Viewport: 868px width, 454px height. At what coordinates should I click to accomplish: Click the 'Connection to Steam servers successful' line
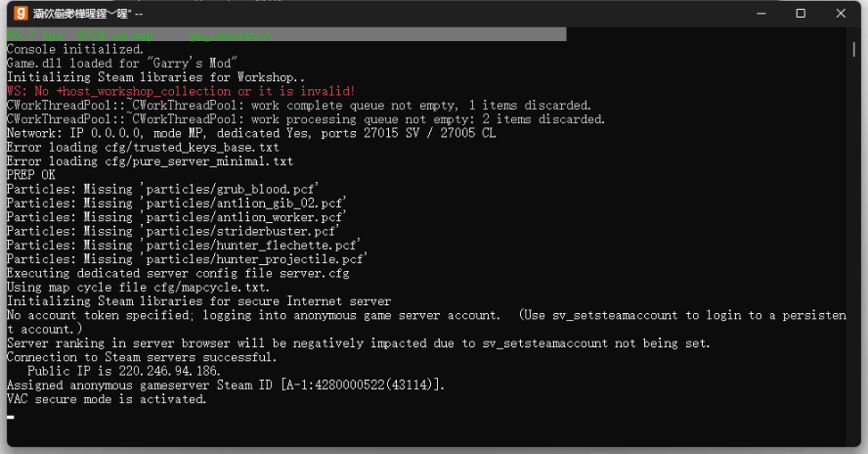click(142, 357)
